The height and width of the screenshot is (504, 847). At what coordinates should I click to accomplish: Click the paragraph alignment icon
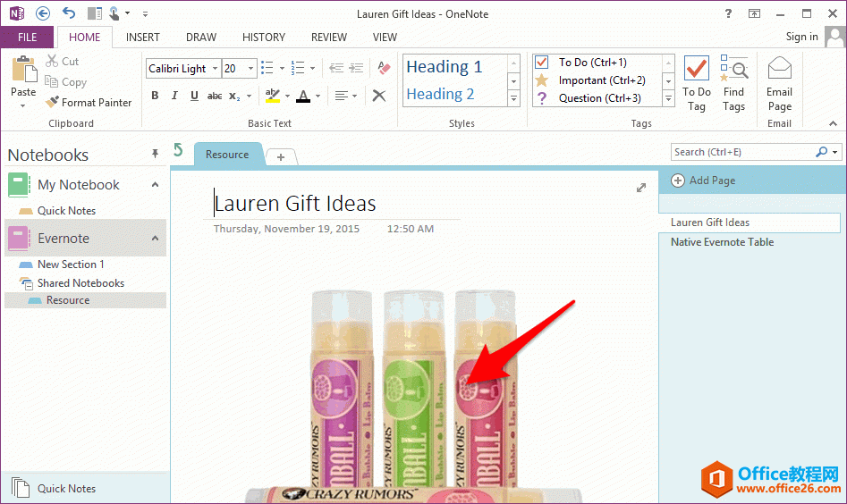coord(342,96)
